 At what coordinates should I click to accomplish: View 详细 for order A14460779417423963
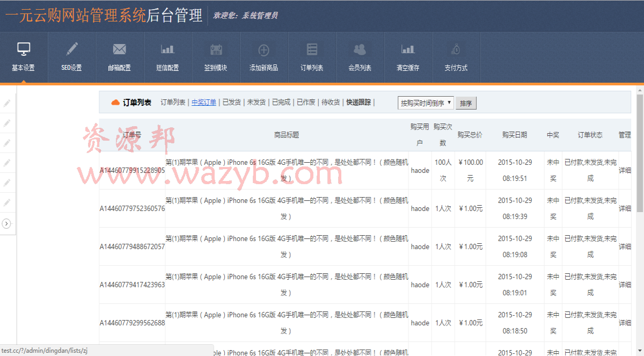point(625,285)
